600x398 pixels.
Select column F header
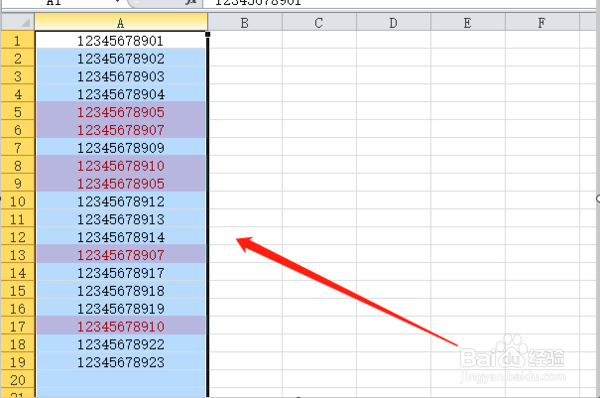[x=542, y=23]
